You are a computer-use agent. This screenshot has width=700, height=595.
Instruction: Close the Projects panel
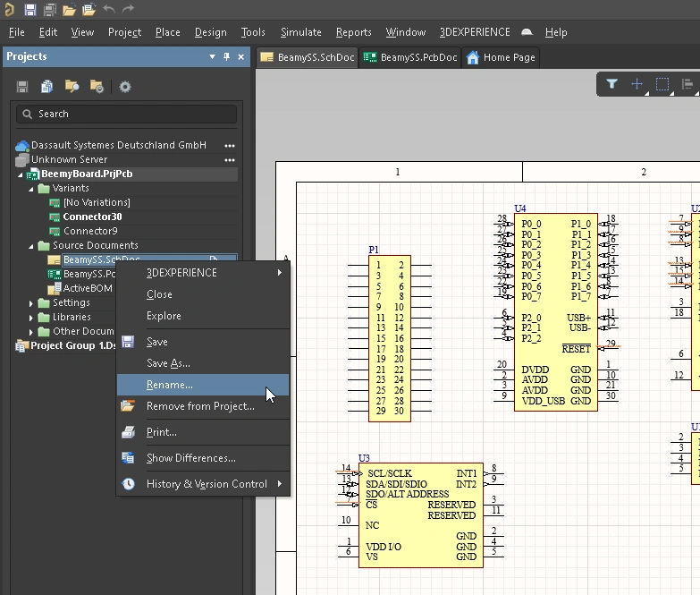[x=241, y=56]
